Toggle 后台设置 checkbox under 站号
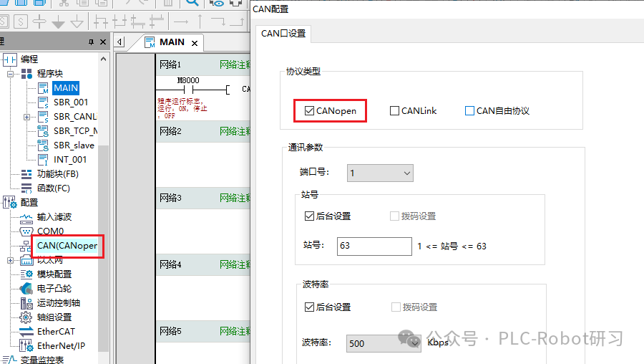Screen dimensions: 644x364 [309, 216]
